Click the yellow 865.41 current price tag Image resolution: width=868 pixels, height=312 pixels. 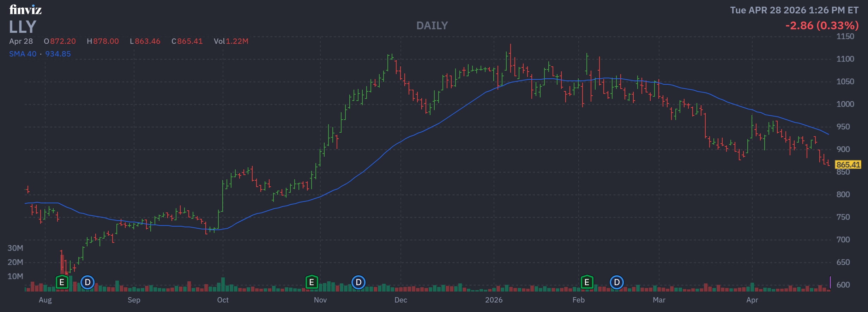(848, 165)
